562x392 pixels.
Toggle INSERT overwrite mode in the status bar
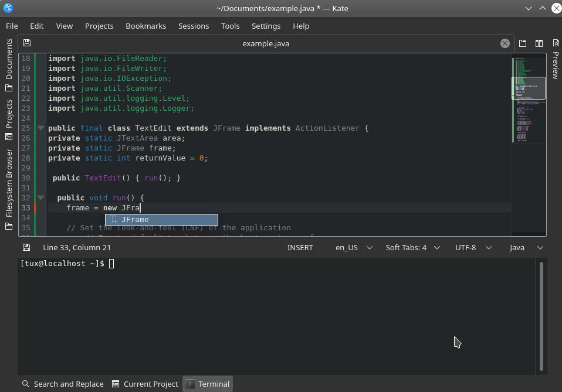click(x=300, y=247)
